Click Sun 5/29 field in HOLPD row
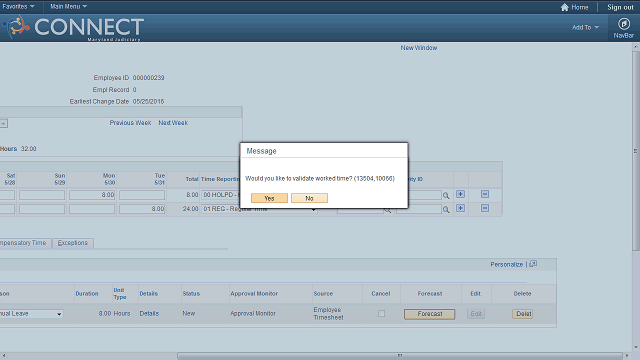This screenshot has height=360, width=640. point(42,195)
